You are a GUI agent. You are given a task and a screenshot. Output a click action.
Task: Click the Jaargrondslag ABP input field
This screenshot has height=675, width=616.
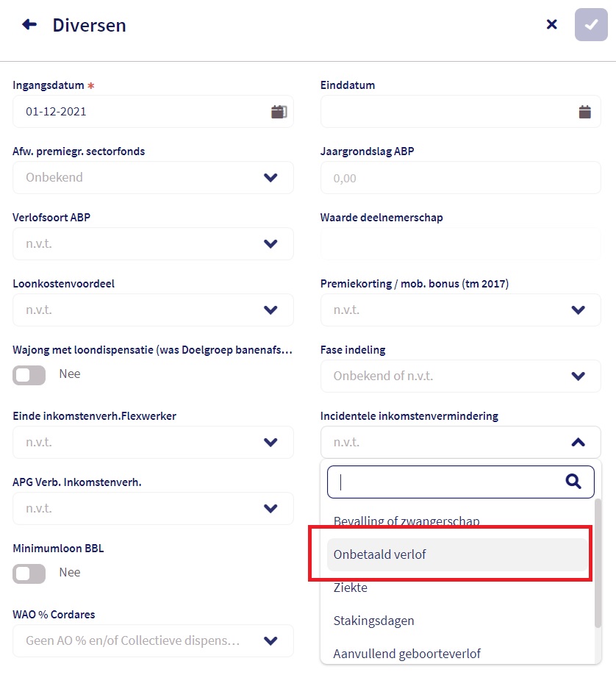(x=460, y=178)
